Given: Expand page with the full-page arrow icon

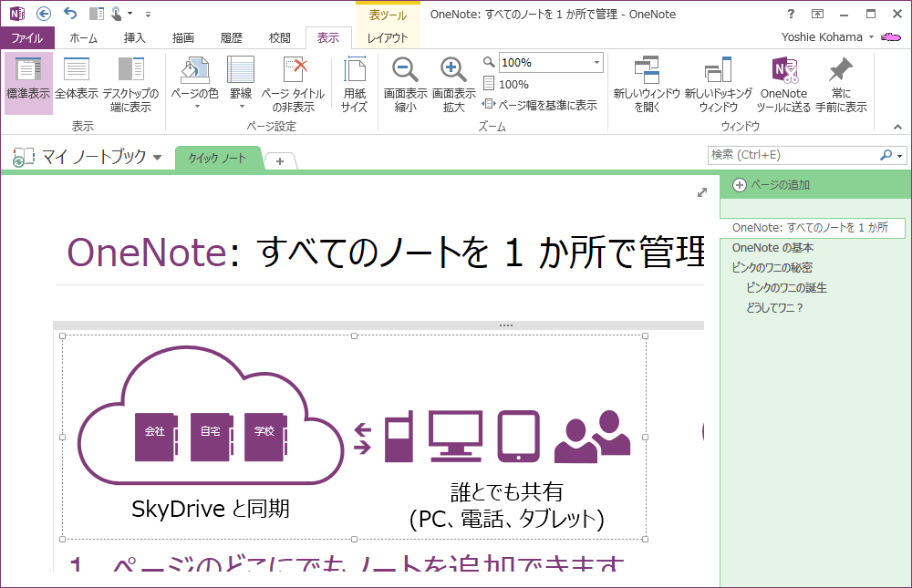Looking at the screenshot, I should tap(702, 192).
